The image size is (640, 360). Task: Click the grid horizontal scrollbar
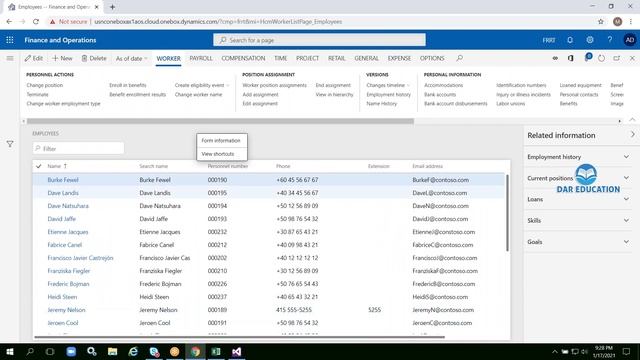coord(240,337)
